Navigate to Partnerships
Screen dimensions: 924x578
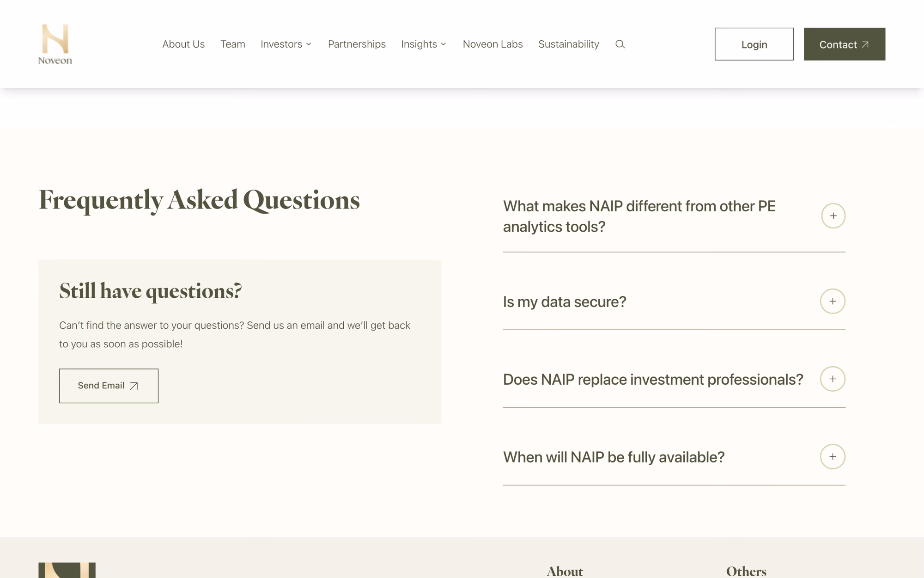(357, 44)
